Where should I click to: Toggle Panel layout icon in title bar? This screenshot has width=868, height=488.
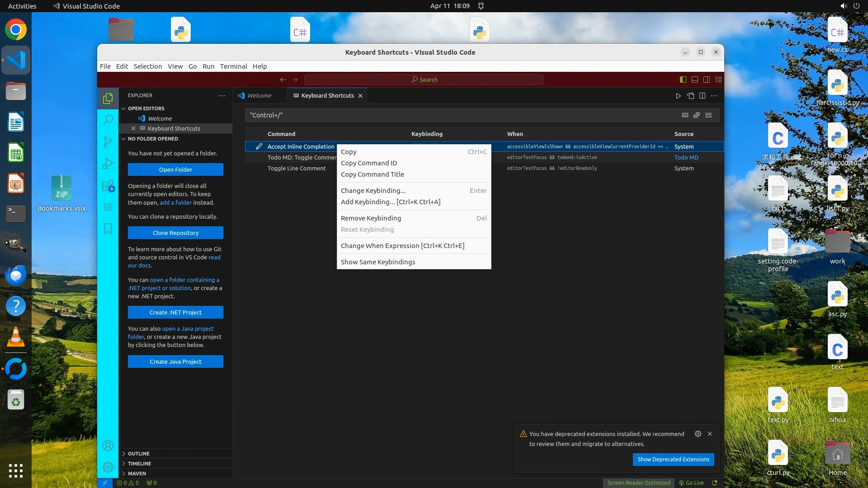[694, 80]
